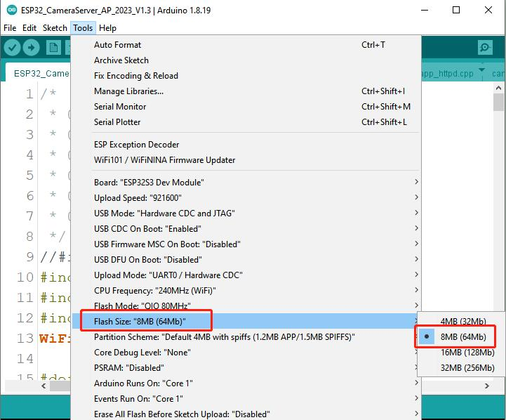Click the vertical scrollbar thumb
The image size is (506, 420).
498,102
